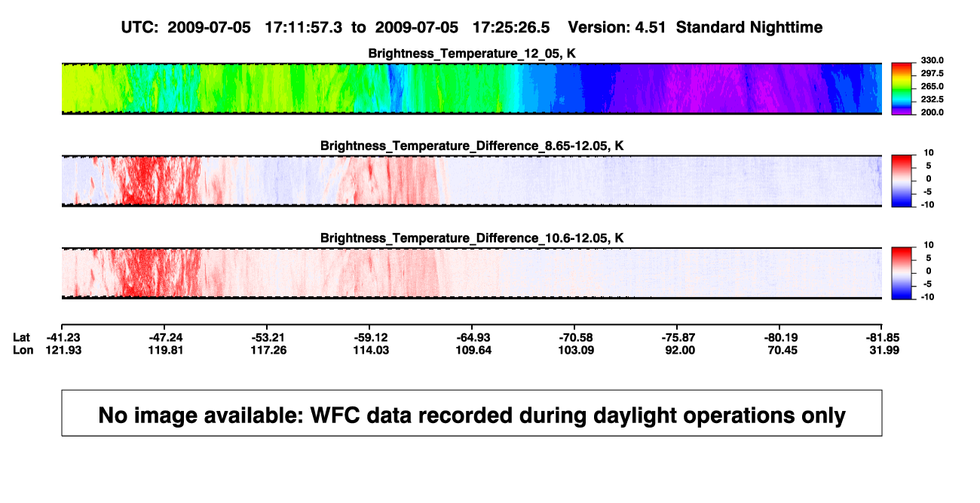Click the latitude tick value -64.93

click(473, 337)
